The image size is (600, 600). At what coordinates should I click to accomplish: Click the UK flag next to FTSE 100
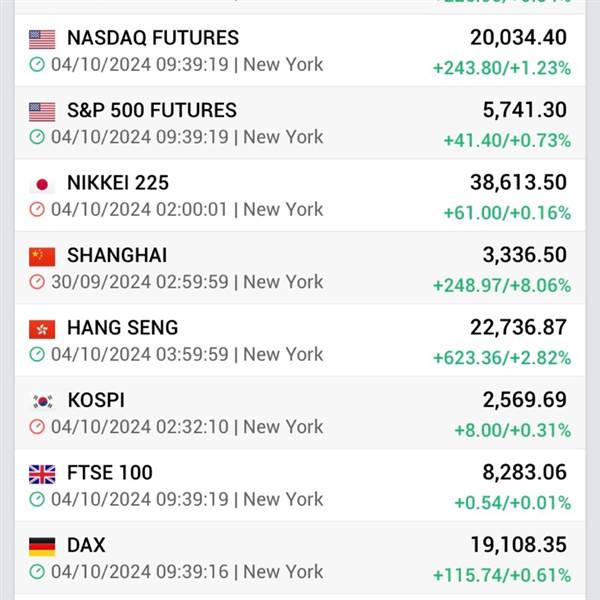click(x=42, y=474)
